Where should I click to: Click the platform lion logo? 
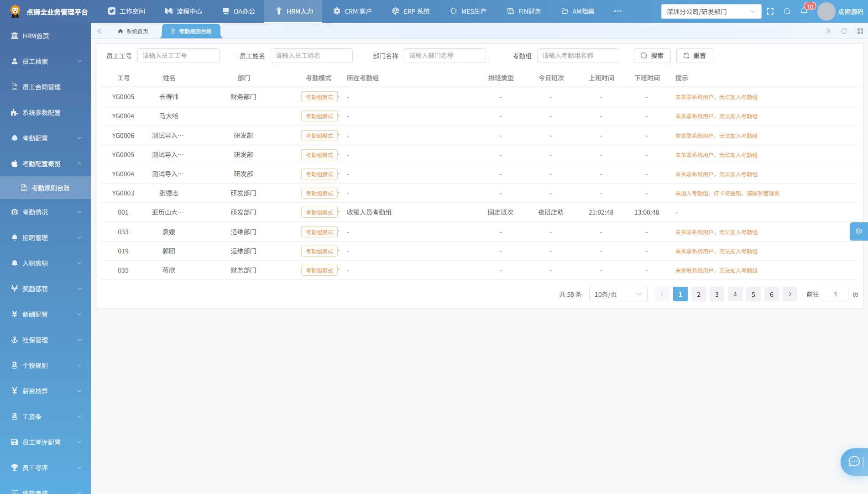15,11
